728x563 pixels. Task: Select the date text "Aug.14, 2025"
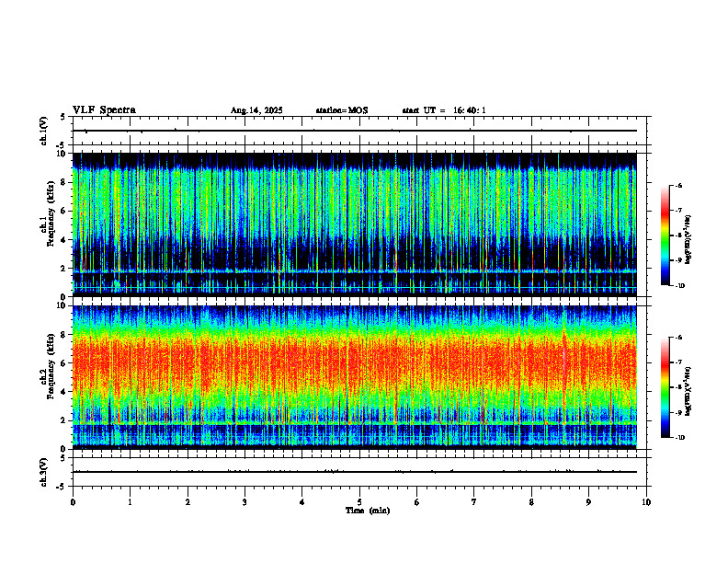256,110
